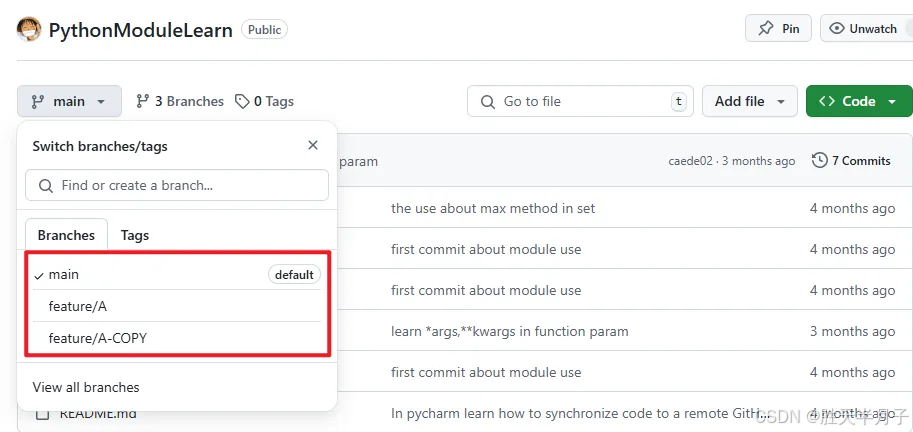Click the Public visibility badge
This screenshot has width=913, height=432.
pyautogui.click(x=264, y=30)
